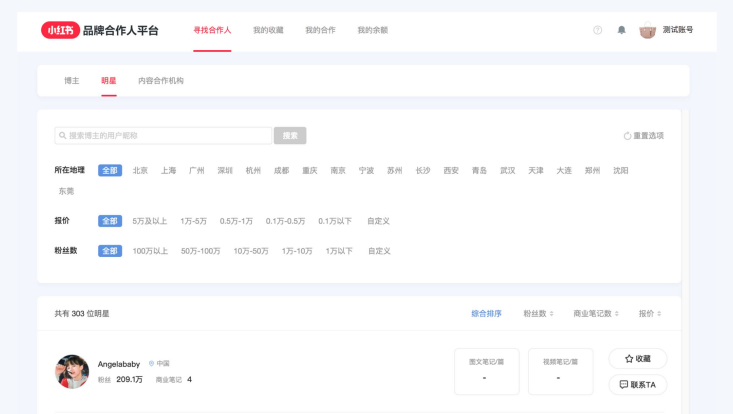Select follower range 100万以上
Viewport: 733px width, 414px height.
pyautogui.click(x=150, y=251)
